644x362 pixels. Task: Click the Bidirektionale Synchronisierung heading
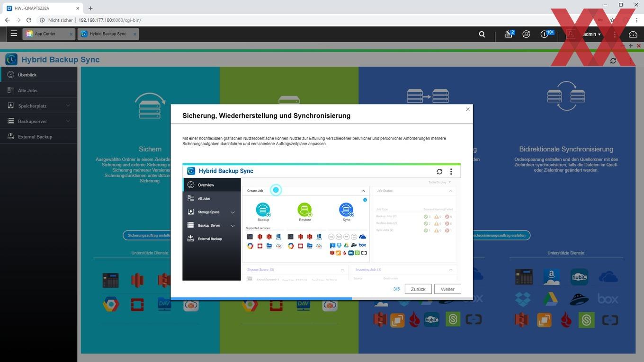(566, 149)
